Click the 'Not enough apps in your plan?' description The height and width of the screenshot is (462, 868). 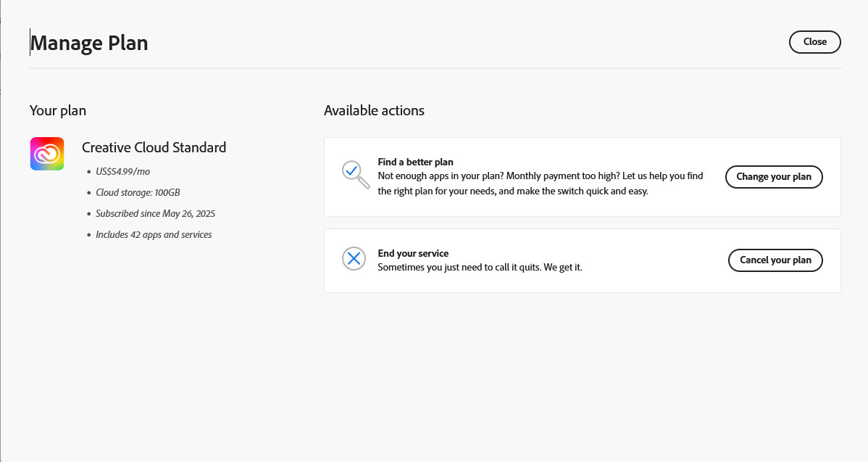(540, 184)
